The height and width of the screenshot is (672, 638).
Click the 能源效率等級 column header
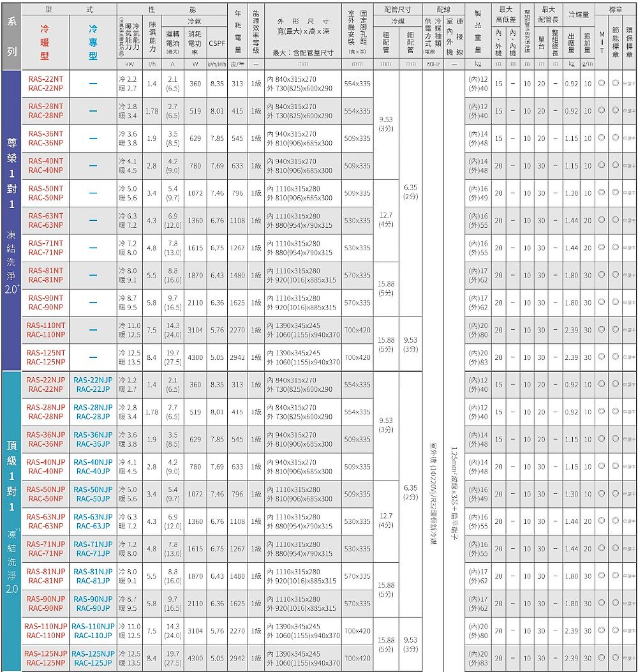point(256,31)
